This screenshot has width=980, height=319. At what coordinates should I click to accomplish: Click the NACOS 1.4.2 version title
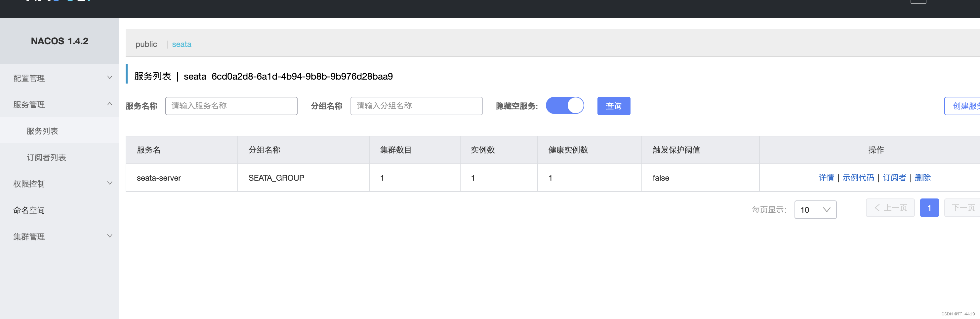[x=59, y=41]
